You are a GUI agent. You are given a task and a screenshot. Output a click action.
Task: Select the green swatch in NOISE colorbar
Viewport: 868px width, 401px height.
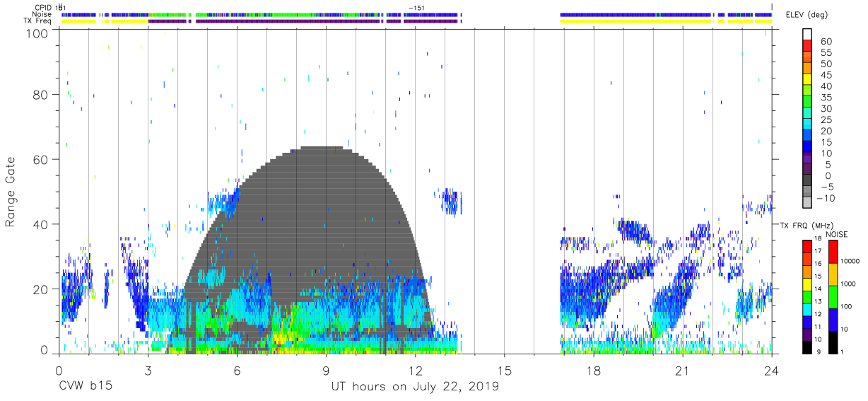tap(832, 296)
